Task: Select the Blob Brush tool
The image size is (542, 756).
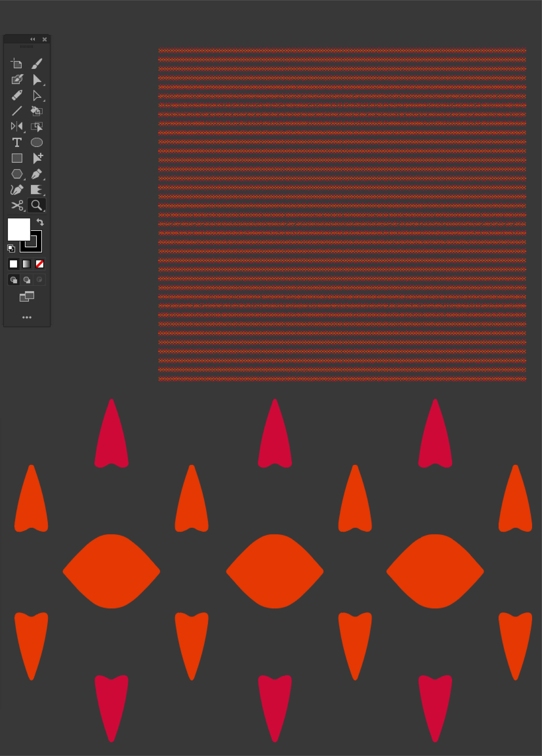Action: pyautogui.click(x=17, y=79)
